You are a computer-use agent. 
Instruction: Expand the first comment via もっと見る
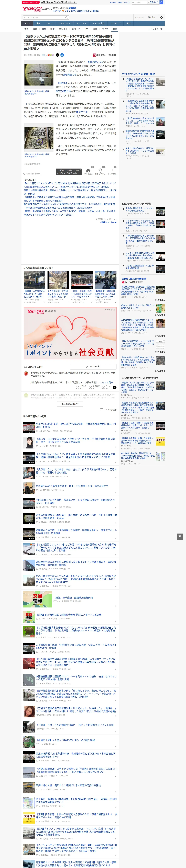pyautogui.click(x=107, y=382)
